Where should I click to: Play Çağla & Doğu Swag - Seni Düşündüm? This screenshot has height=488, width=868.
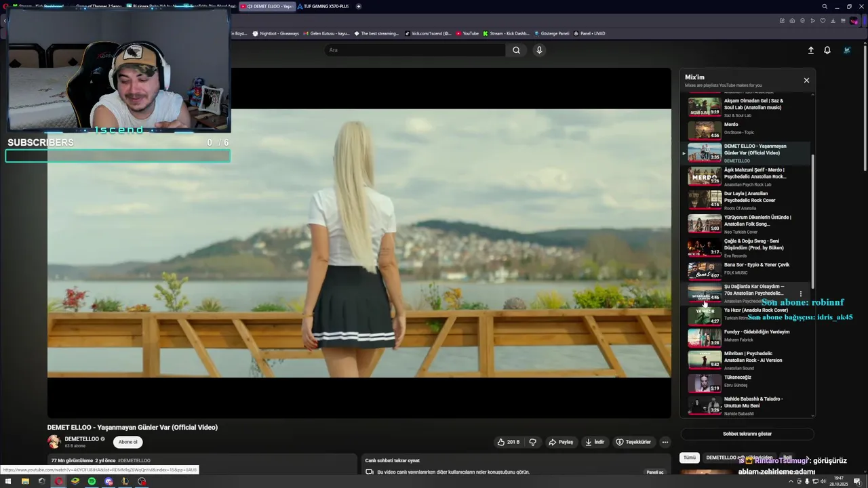point(746,247)
